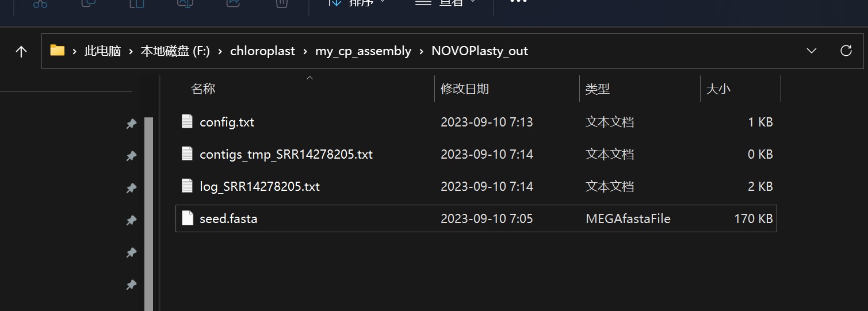The height and width of the screenshot is (311, 868).
Task: Click the cut scissors icon in toolbar
Action: [x=40, y=3]
